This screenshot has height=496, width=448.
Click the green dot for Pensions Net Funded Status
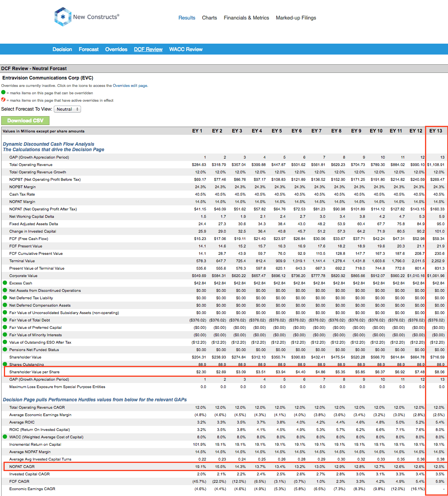[x=5, y=349]
